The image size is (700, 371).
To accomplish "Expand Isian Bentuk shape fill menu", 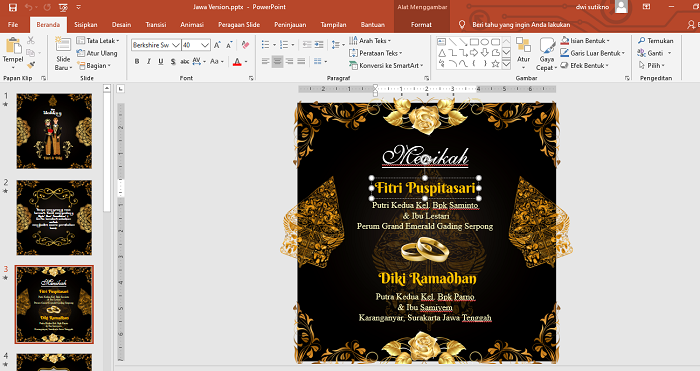I will (585, 41).
